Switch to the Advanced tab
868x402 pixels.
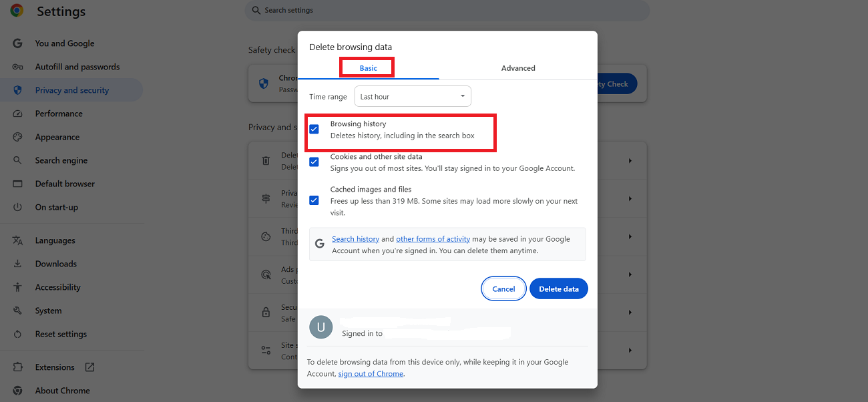[518, 68]
